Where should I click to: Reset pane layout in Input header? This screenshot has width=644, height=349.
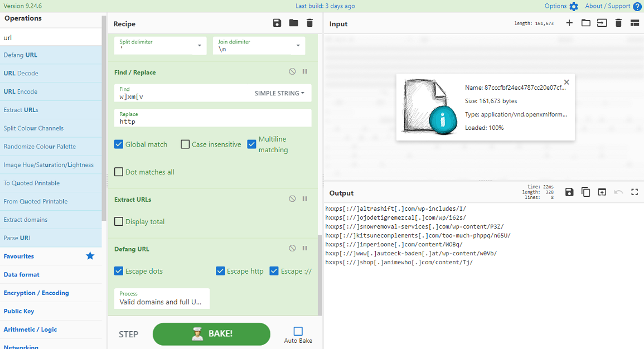[635, 23]
